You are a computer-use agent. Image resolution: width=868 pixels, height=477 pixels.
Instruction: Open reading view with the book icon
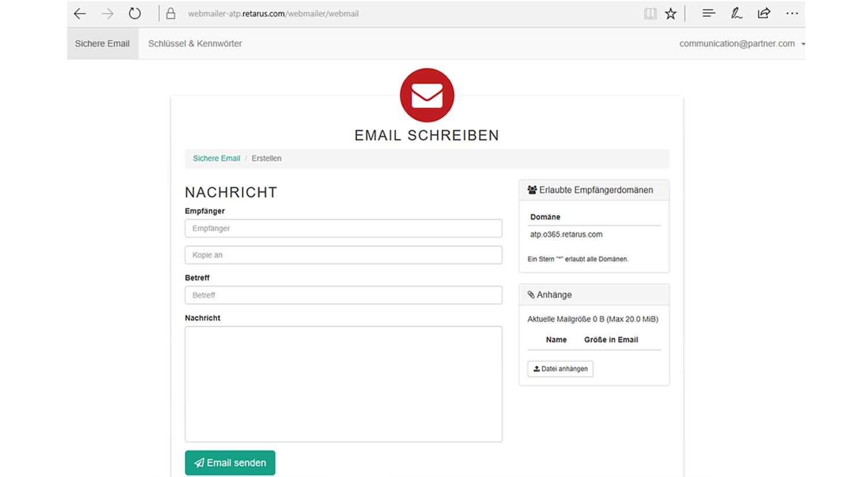[650, 13]
